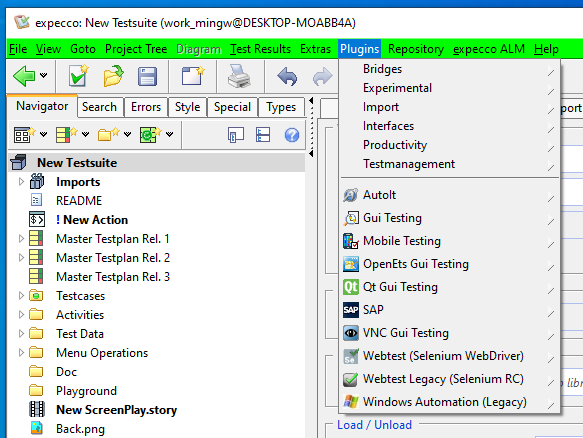Open Windows Automation (Legacy) submenu
This screenshot has height=438, width=583.
(x=449, y=402)
